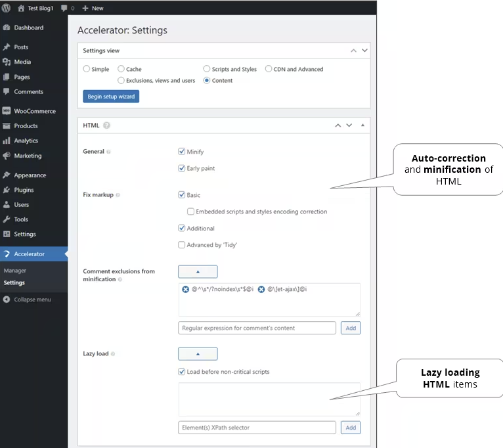
Task: Click the Media icon in sidebar
Action: click(7, 62)
